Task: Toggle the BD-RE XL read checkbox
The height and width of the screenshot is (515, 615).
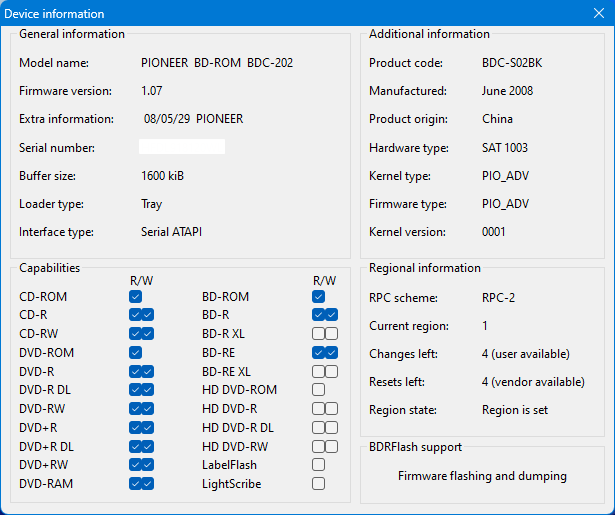Action: pyautogui.click(x=318, y=371)
